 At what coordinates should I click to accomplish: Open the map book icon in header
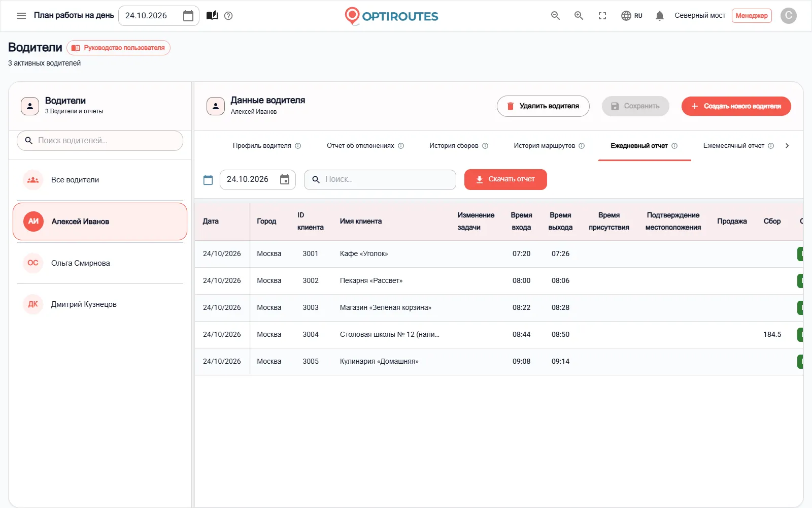[x=212, y=16]
